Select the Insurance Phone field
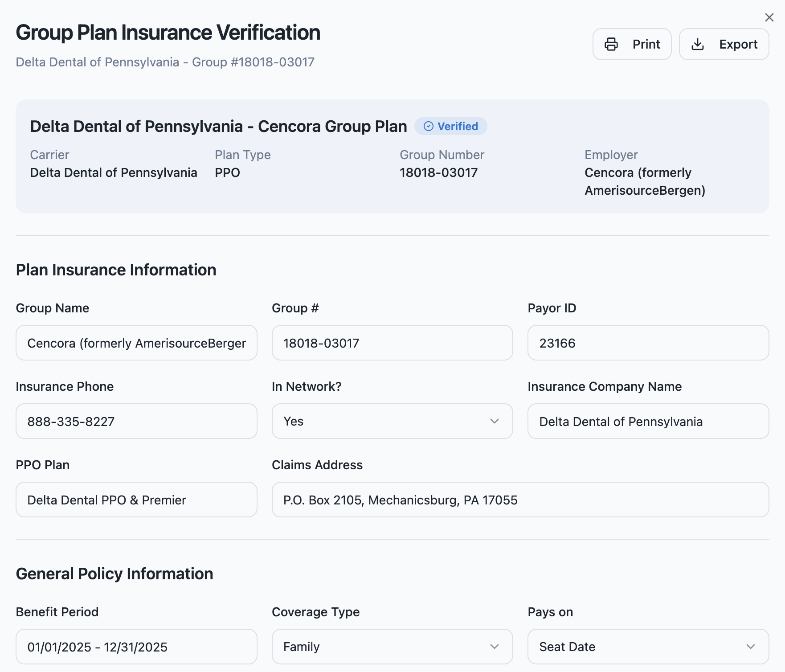Screen dimensions: 785x672 136,421
